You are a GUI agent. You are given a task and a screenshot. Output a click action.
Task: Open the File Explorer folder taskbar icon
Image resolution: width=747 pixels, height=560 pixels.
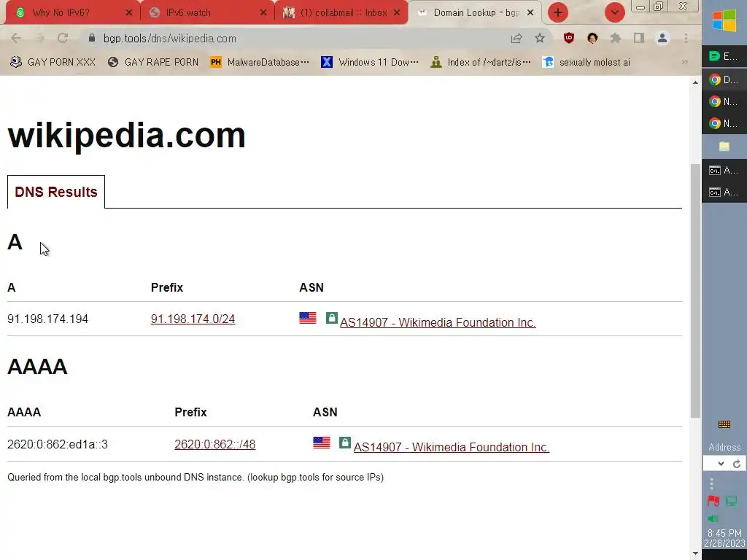click(x=724, y=146)
